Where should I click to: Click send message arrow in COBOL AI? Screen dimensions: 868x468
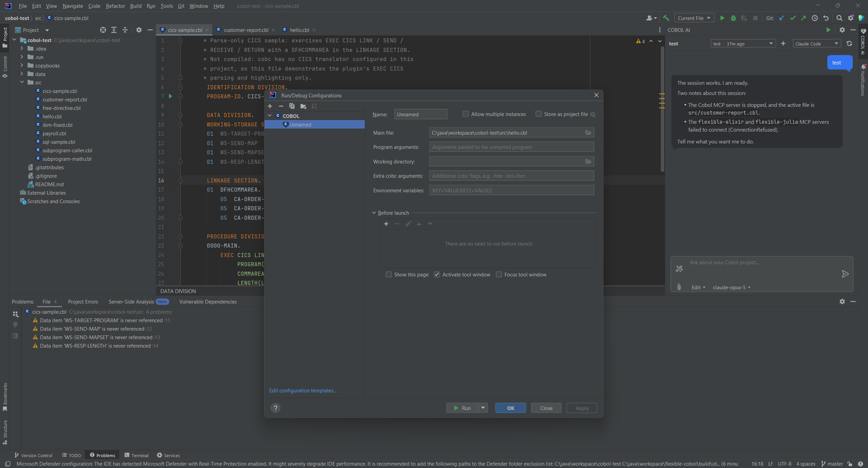pos(845,274)
